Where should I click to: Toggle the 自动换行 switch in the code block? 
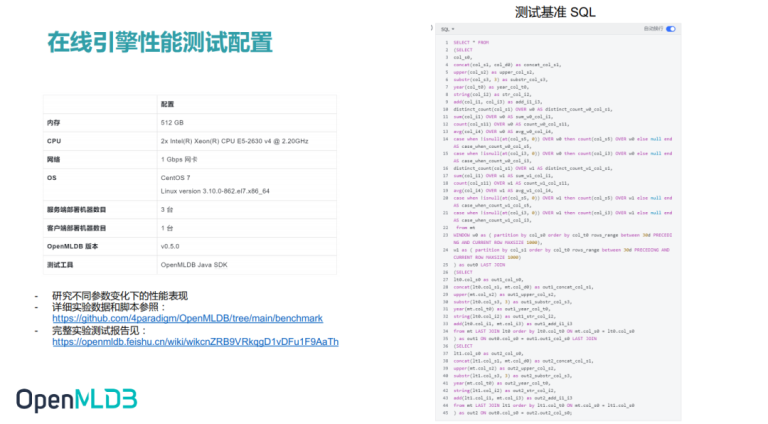click(x=671, y=29)
